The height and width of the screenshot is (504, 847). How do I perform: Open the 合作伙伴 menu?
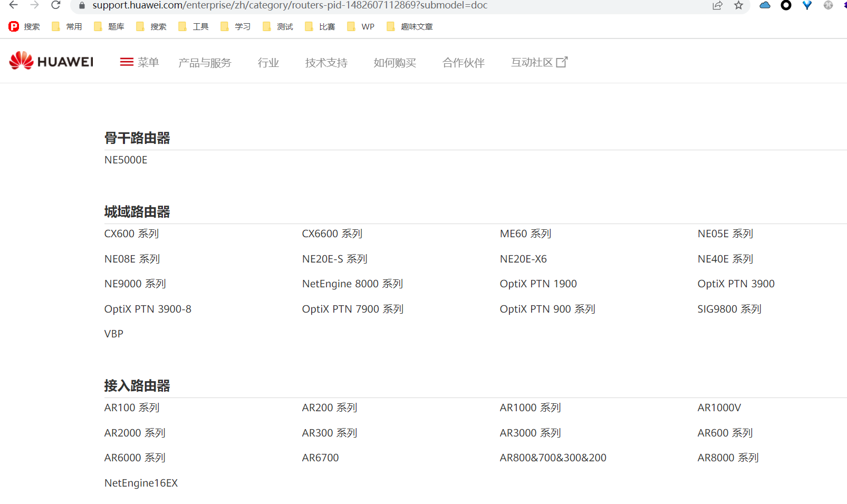coord(463,63)
